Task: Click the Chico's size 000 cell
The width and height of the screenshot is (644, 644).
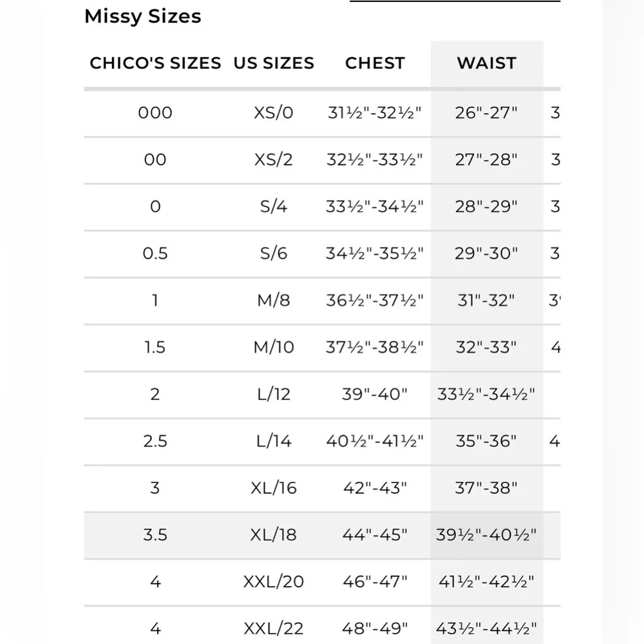Action: [x=155, y=113]
